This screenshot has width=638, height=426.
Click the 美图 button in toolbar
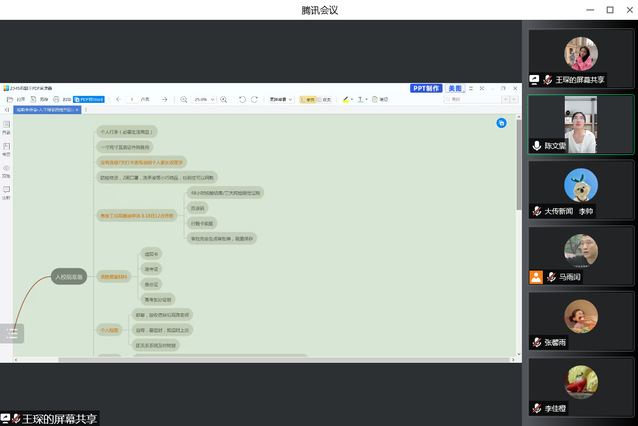coord(455,88)
